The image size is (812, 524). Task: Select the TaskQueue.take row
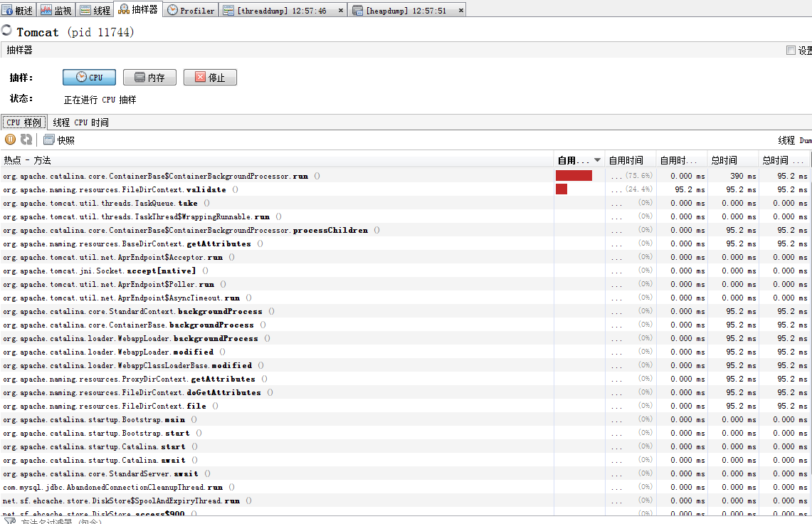pyautogui.click(x=406, y=203)
